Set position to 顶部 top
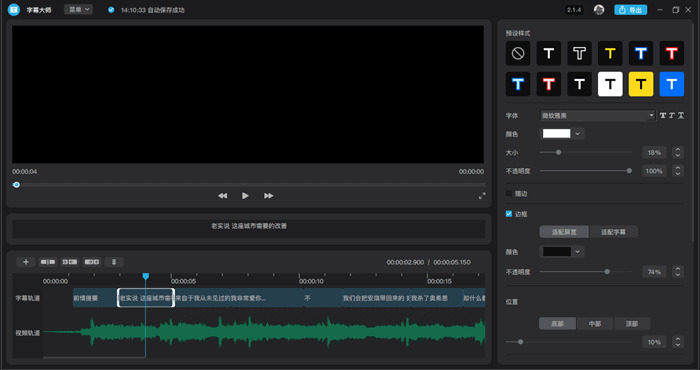 tap(632, 324)
